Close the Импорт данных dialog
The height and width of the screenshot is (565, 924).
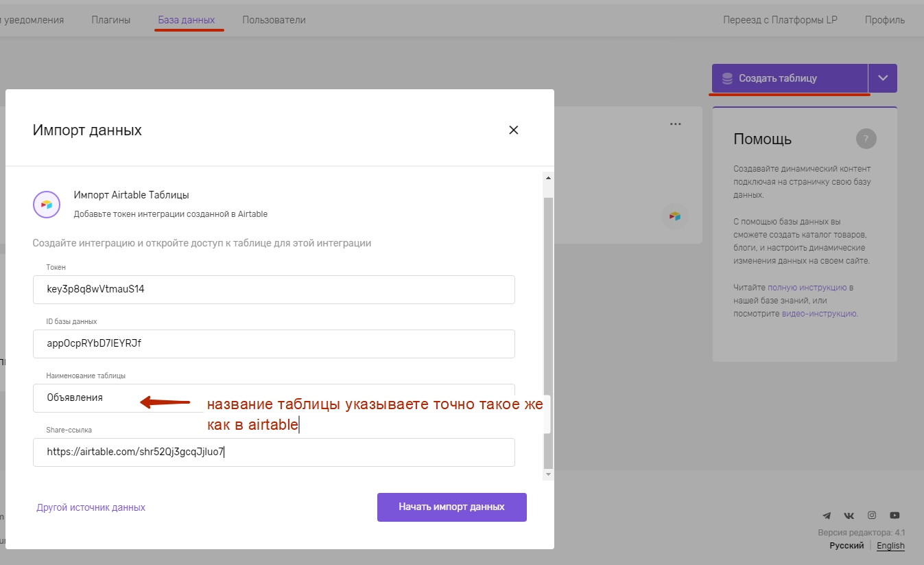tap(513, 130)
